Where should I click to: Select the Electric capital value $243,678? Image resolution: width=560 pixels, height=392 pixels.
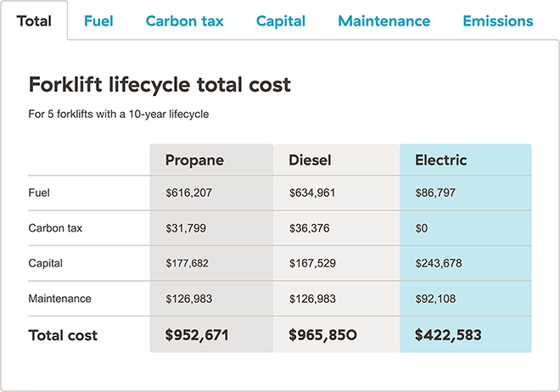click(439, 264)
